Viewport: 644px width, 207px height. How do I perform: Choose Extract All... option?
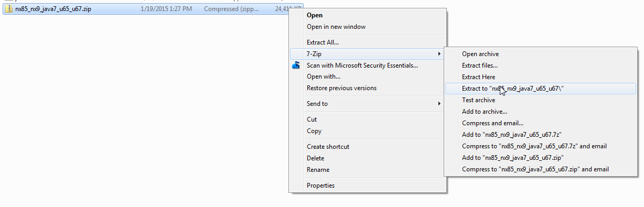click(323, 42)
